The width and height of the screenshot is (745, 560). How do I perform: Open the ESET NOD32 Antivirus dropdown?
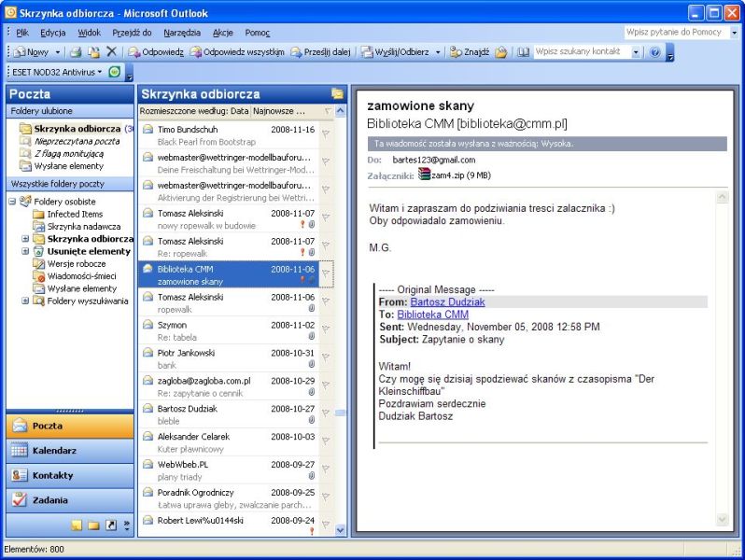pos(99,72)
